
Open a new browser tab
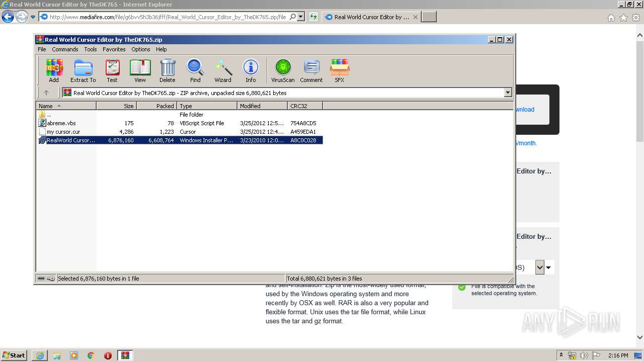429,17
